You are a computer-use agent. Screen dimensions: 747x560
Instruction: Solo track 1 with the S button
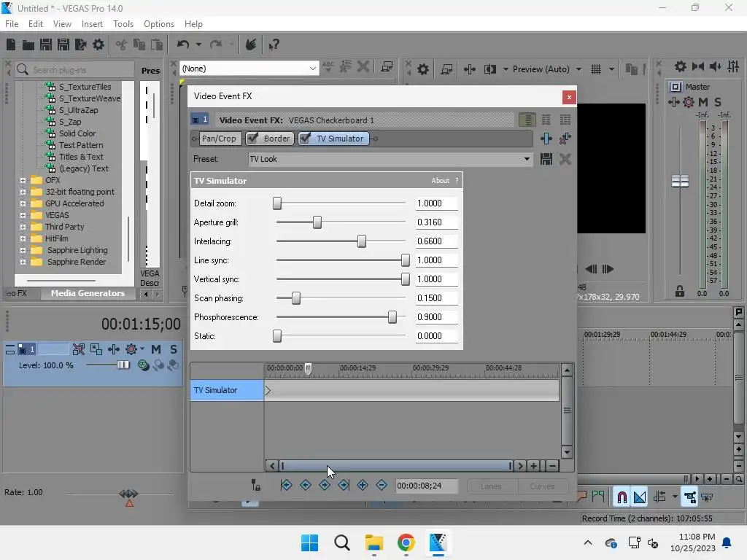(174, 349)
